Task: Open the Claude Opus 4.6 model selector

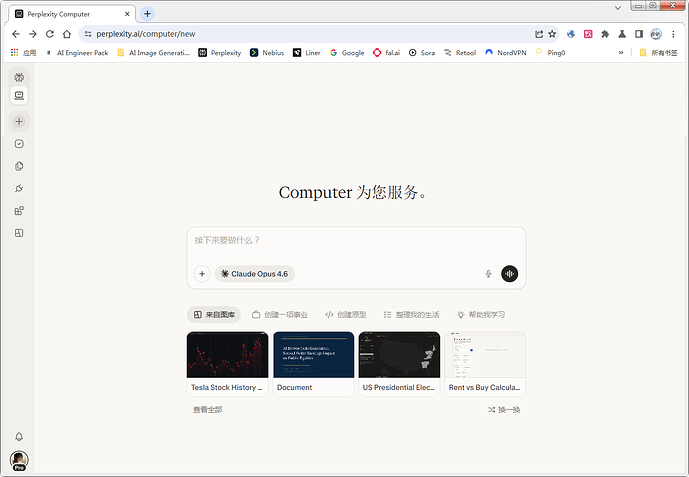Action: pos(254,274)
